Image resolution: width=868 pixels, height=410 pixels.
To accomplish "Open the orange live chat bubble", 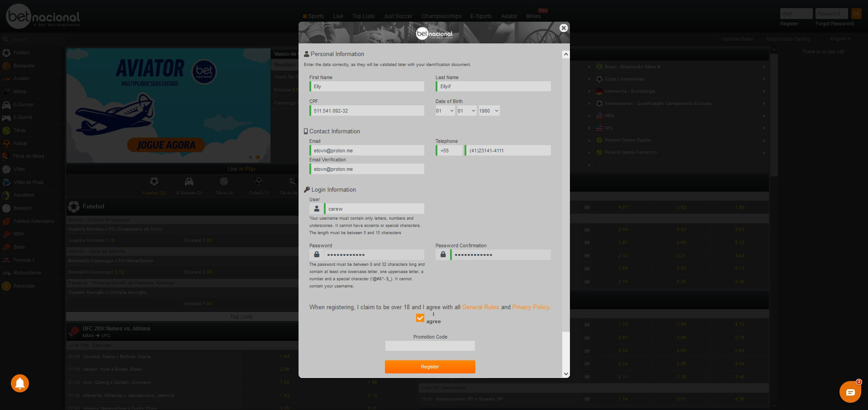I will pyautogui.click(x=850, y=391).
